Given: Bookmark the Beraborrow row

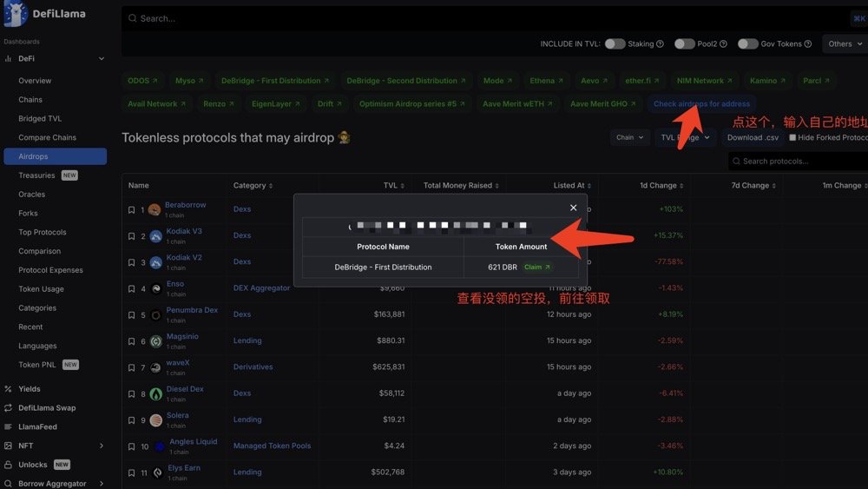Looking at the screenshot, I should [x=131, y=210].
